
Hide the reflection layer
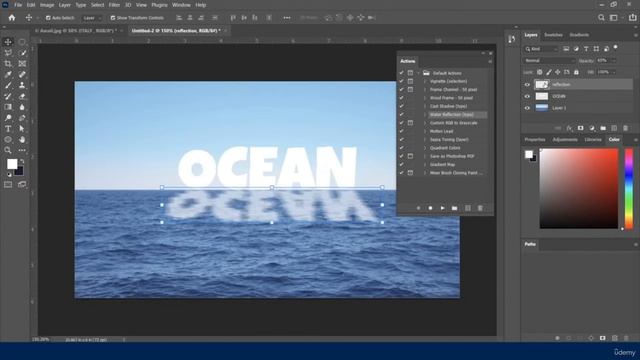click(x=527, y=84)
